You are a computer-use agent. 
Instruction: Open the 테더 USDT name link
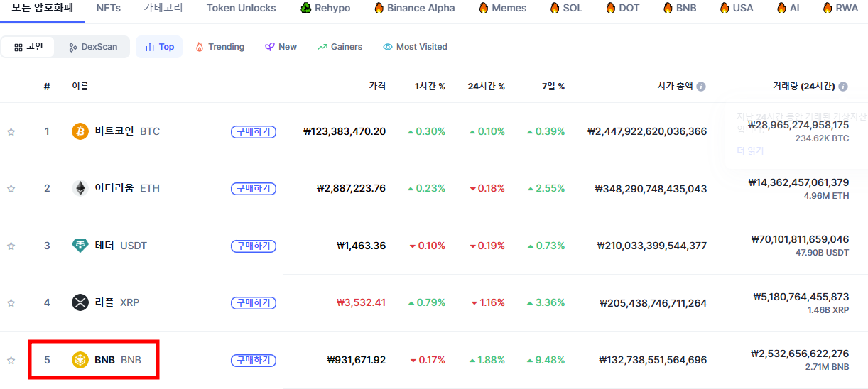tap(121, 246)
